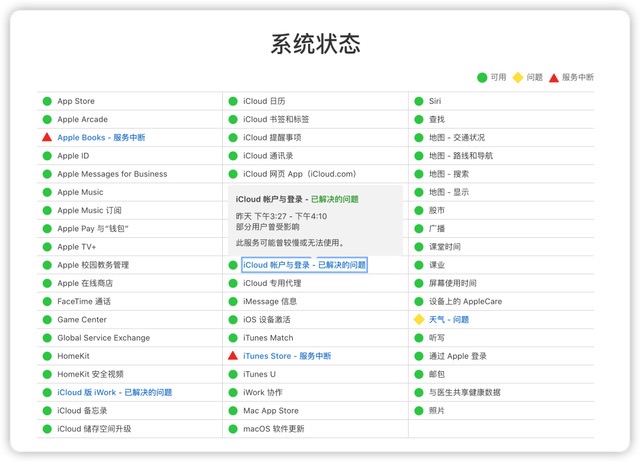Viewport: 640px width, 462px height.
Task: Click the green status dot for Apple Music
Action: (47, 192)
